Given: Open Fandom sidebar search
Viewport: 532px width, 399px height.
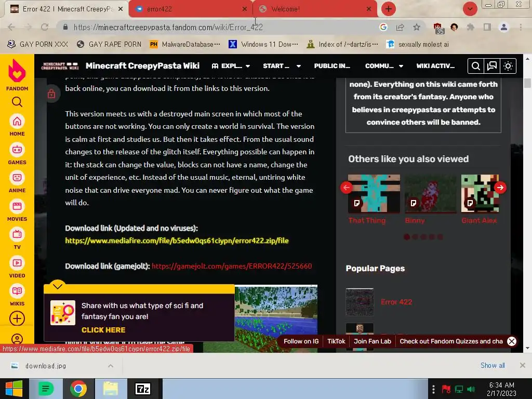Looking at the screenshot, I should (x=17, y=102).
